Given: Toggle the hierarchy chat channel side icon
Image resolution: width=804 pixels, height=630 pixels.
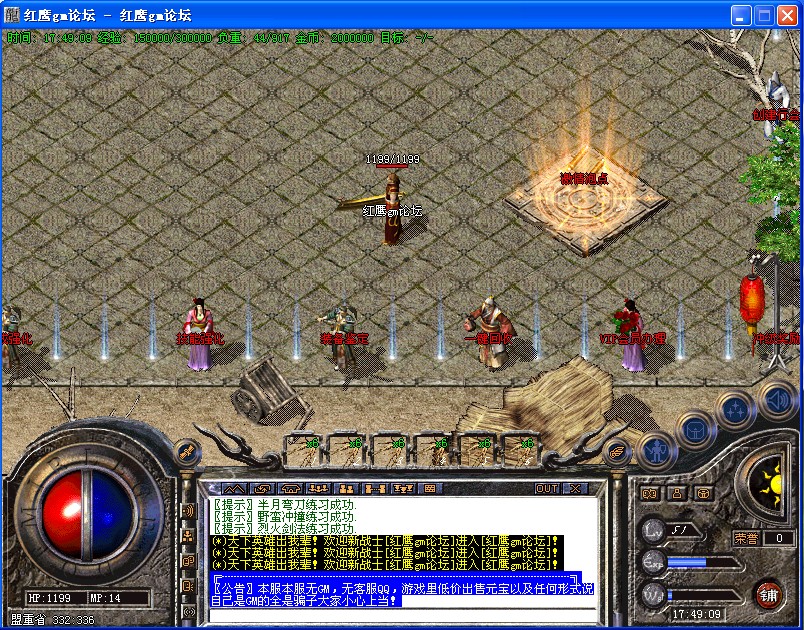Looking at the screenshot, I should [189, 536].
